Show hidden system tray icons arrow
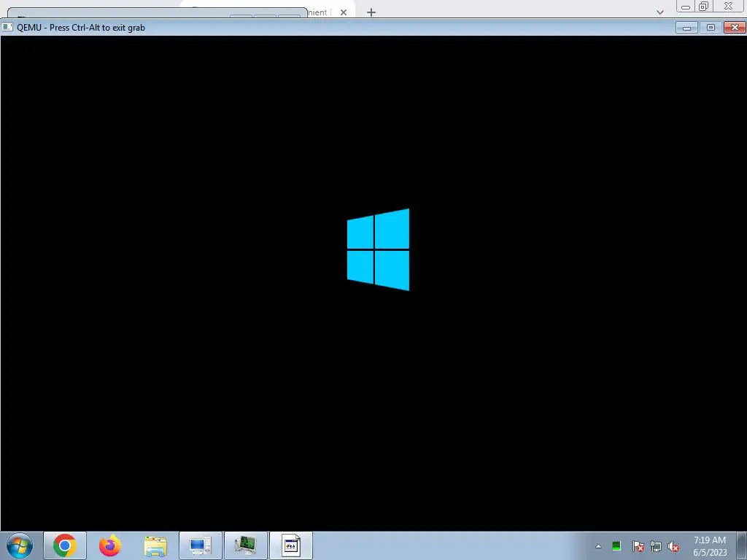This screenshot has width=747, height=560. [x=598, y=546]
